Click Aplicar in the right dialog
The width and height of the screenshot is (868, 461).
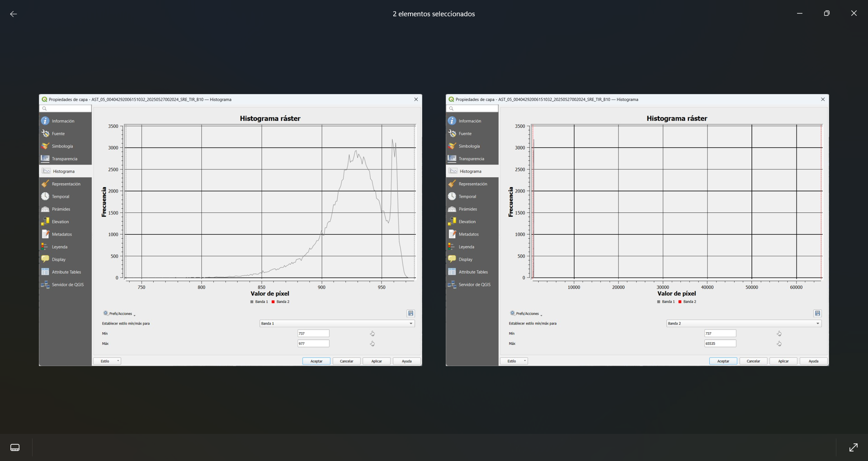click(x=783, y=361)
